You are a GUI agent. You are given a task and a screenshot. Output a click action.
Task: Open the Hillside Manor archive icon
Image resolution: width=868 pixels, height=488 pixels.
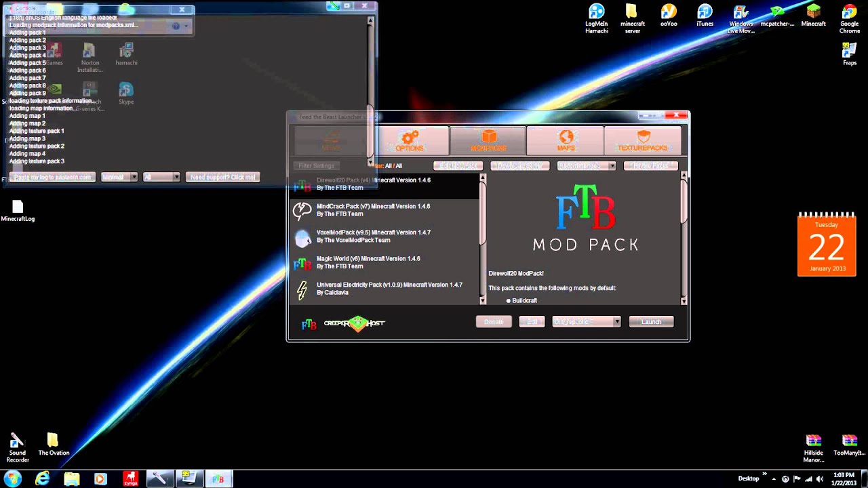coord(813,449)
